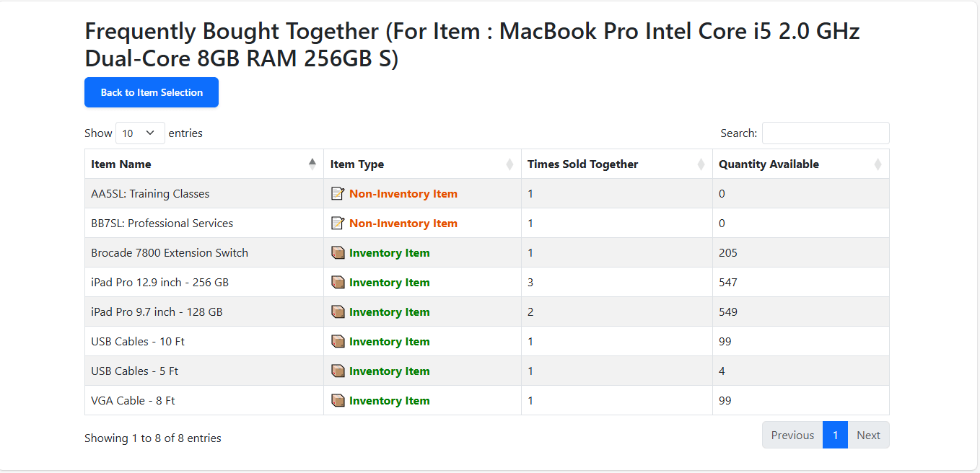Click the Inventory Item box icon for Brocade 7800 Extension Switch
Image resolution: width=980 pixels, height=473 pixels.
point(338,252)
